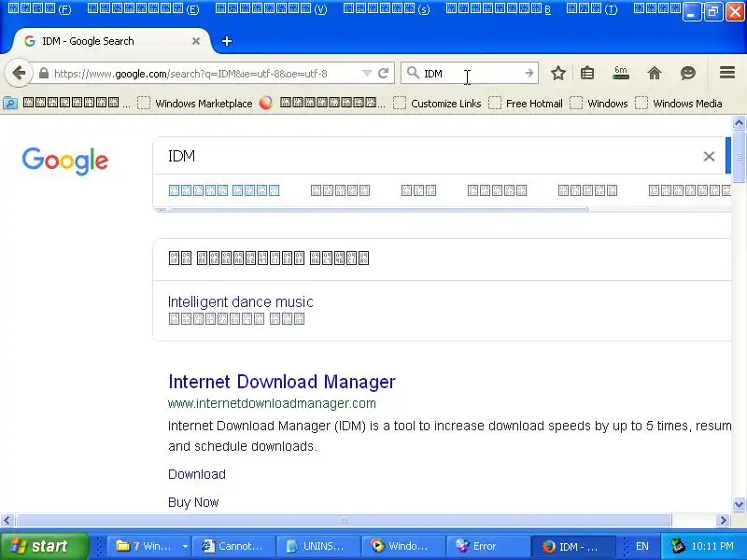Click the first bookmarks toolbar search icon
747x560 pixels.
pyautogui.click(x=10, y=103)
